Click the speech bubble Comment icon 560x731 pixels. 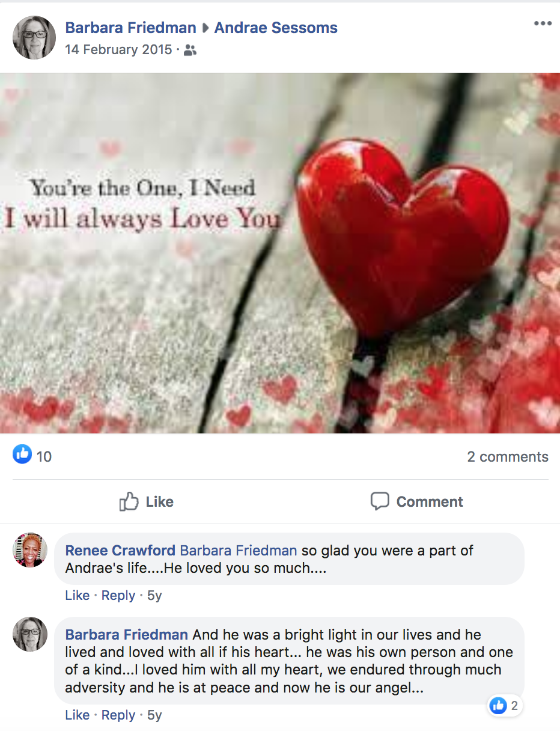380,501
